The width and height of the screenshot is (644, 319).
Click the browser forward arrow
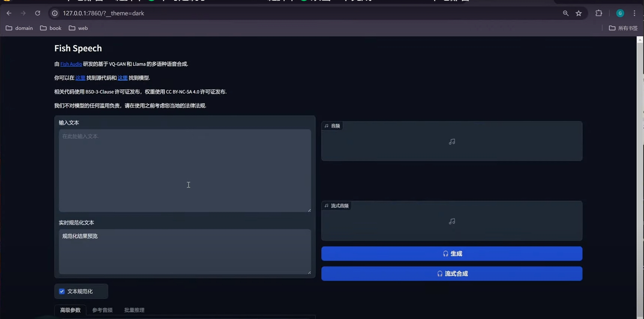23,13
